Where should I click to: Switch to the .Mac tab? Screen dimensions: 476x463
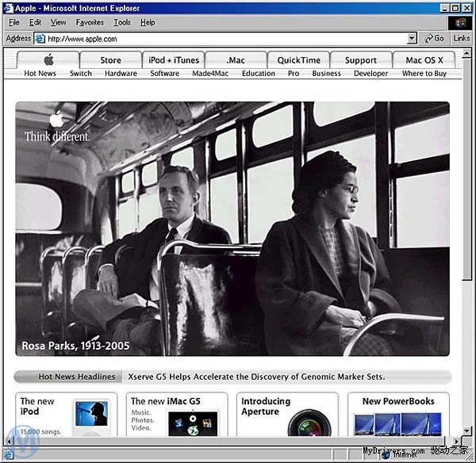236,60
